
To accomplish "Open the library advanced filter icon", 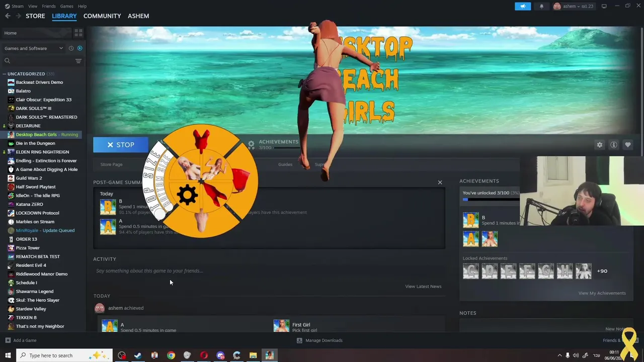I will pos(78,61).
